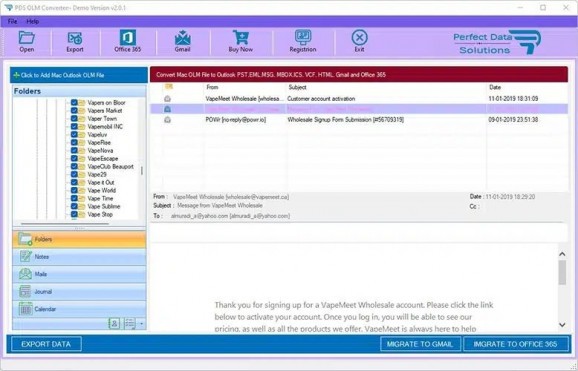The height and width of the screenshot is (371, 578).
Task: Click the POWr [no-reply@powr.io] sender cell
Action: pos(236,119)
